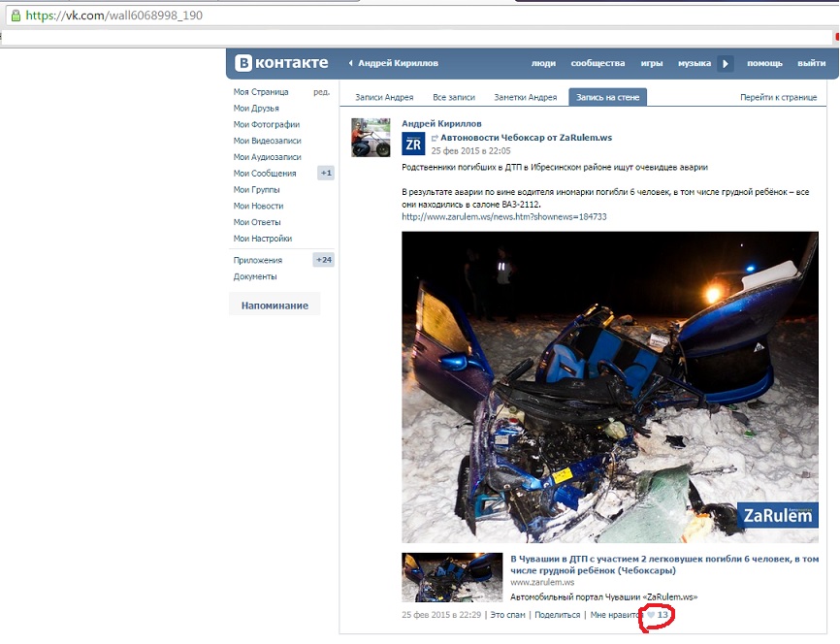Click the heart like icon under post

650,615
